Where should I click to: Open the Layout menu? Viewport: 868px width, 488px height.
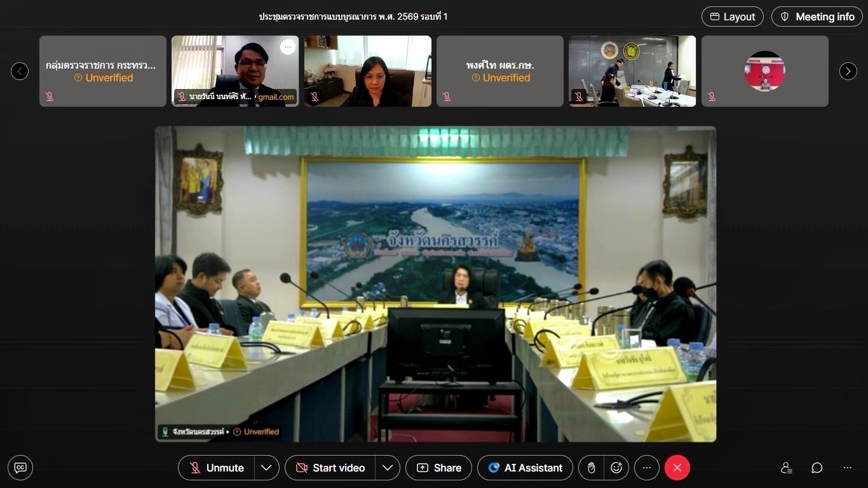pos(732,17)
